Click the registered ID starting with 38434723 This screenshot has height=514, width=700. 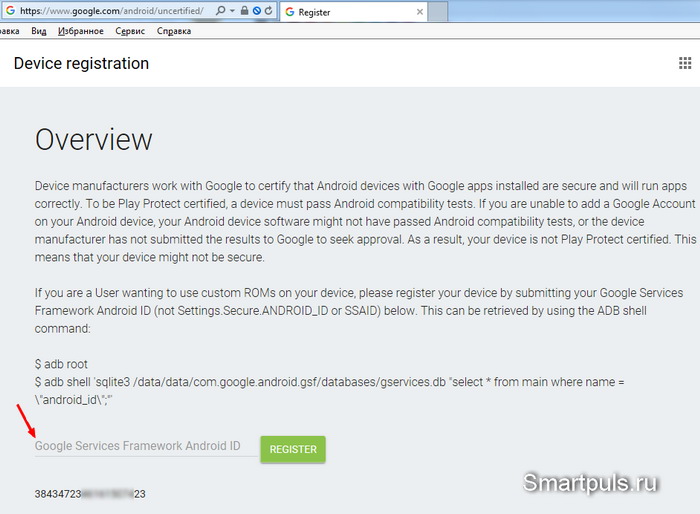[90, 494]
